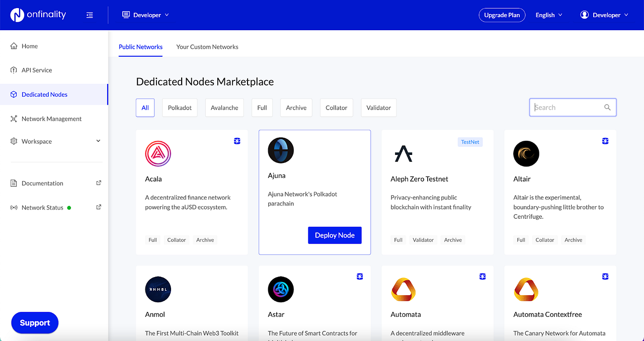This screenshot has width=644, height=341.
Task: Open Dedicated Nodes in sidebar
Action: tap(54, 95)
